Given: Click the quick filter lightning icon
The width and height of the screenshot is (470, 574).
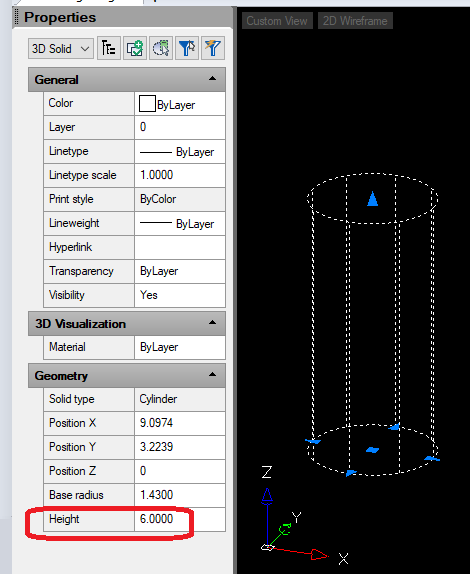Looking at the screenshot, I should coord(213,48).
